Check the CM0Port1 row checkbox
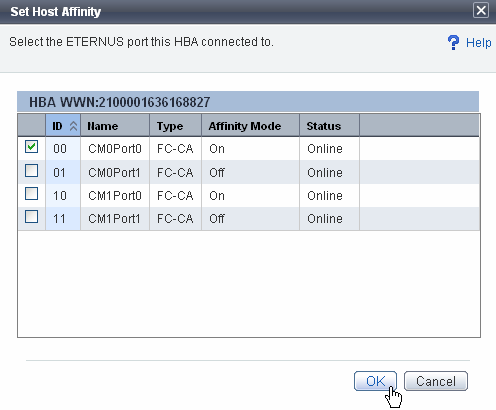The height and width of the screenshot is (410, 496). [31, 170]
